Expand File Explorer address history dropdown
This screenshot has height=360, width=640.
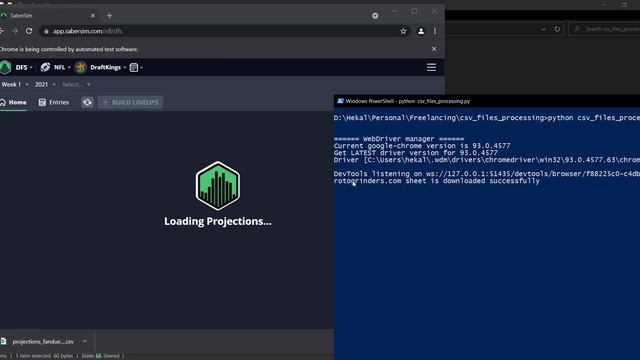543,29
